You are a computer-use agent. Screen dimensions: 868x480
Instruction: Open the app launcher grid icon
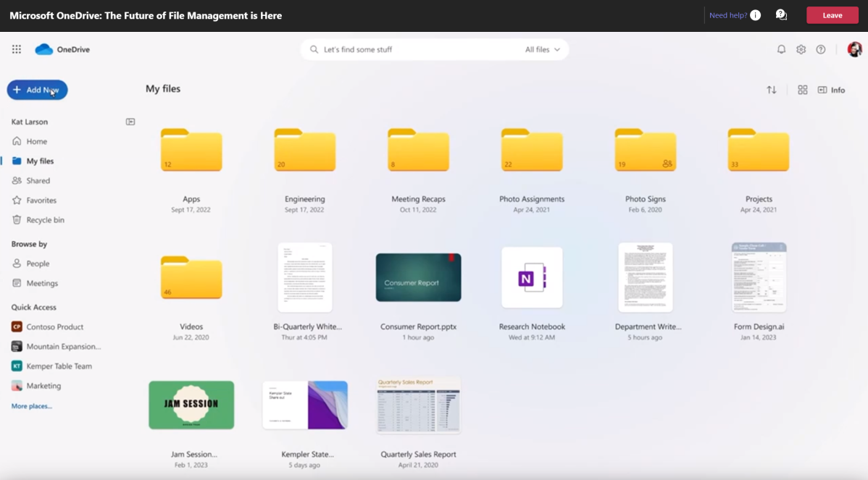point(17,49)
